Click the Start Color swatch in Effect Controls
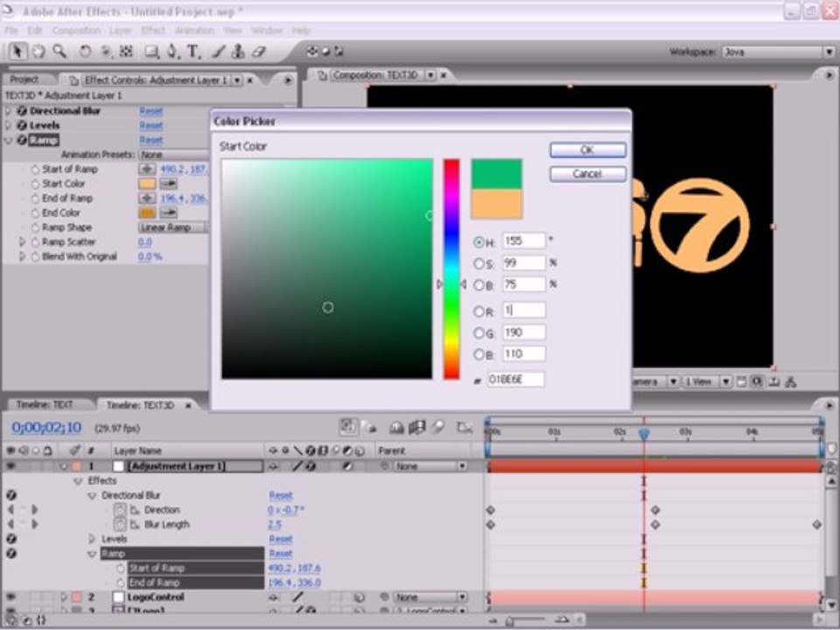This screenshot has width=840, height=630. click(147, 184)
